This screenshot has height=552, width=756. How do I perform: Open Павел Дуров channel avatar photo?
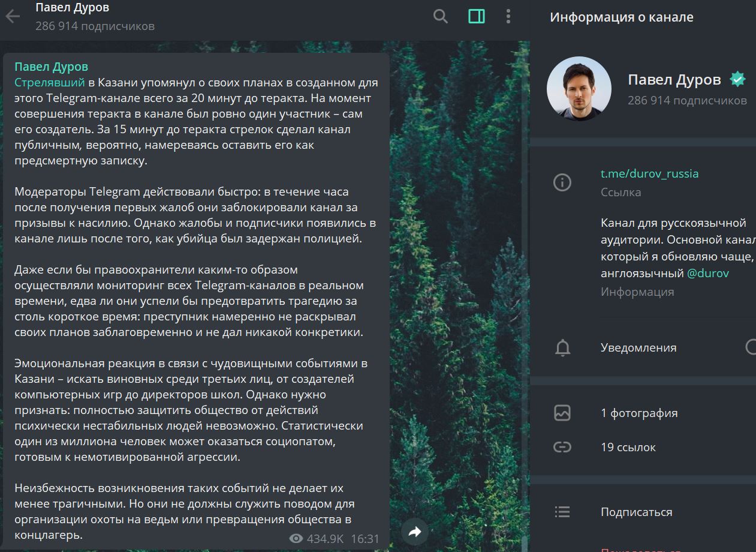pyautogui.click(x=579, y=89)
